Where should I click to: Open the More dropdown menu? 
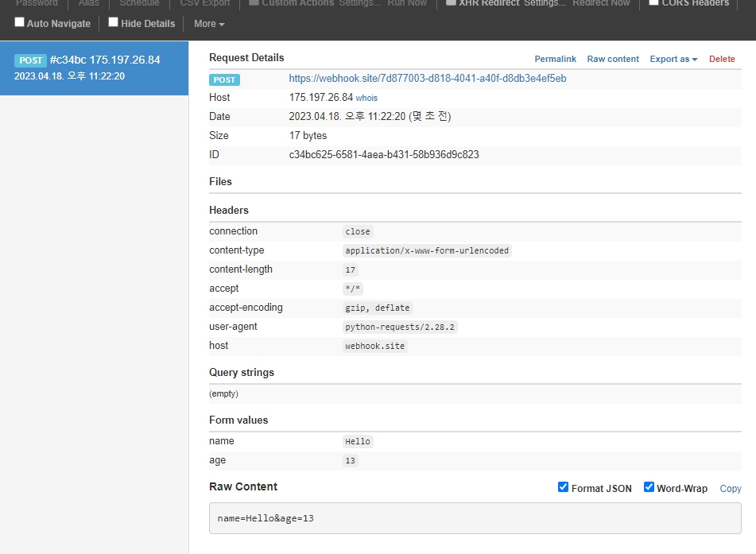pyautogui.click(x=209, y=24)
